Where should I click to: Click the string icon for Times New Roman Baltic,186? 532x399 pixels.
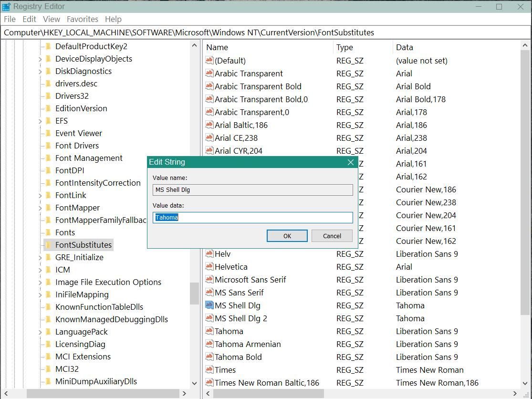209,383
